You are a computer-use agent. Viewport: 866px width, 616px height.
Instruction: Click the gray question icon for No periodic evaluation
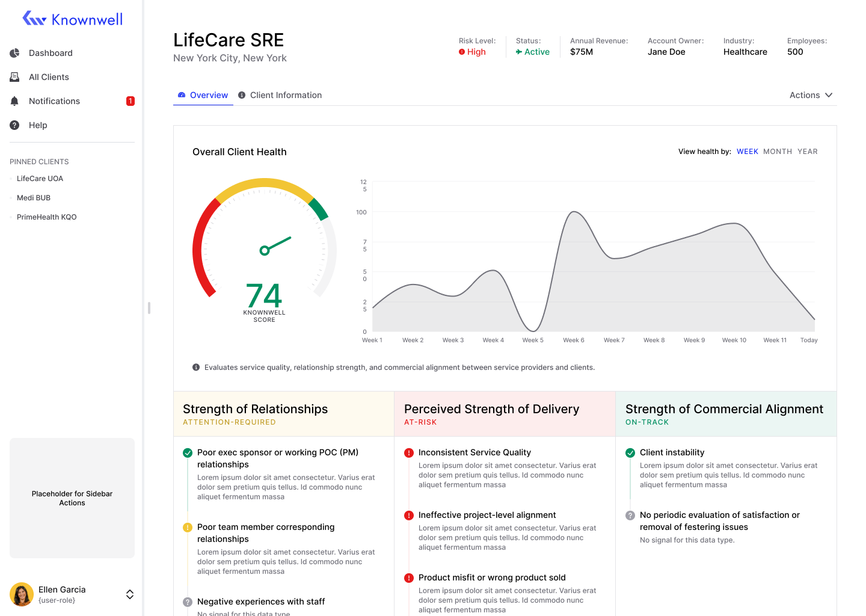point(630,516)
